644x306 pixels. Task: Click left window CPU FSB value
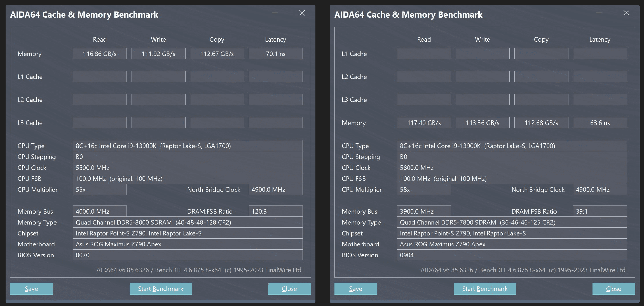(188, 179)
